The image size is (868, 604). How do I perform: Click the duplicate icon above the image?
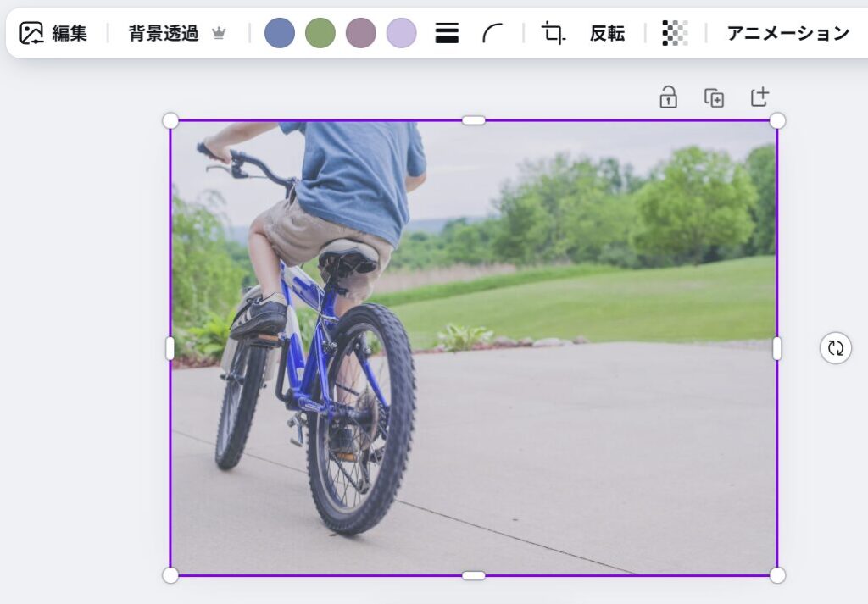(715, 97)
